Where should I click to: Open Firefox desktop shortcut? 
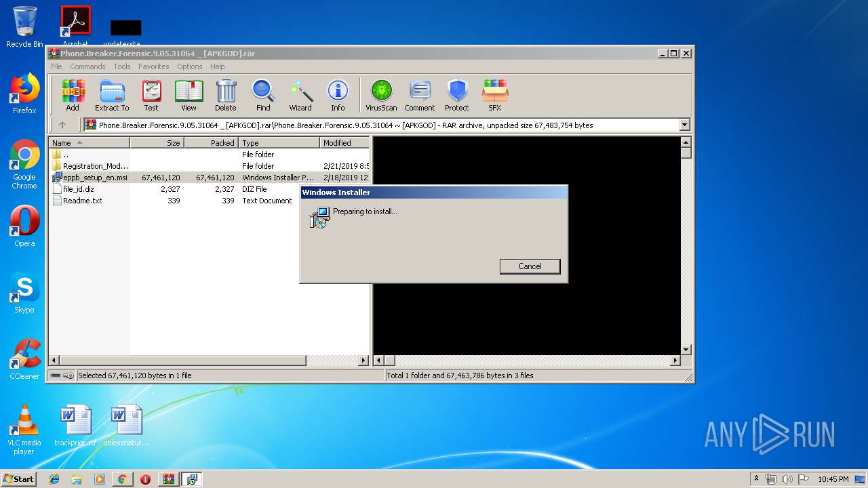point(24,94)
